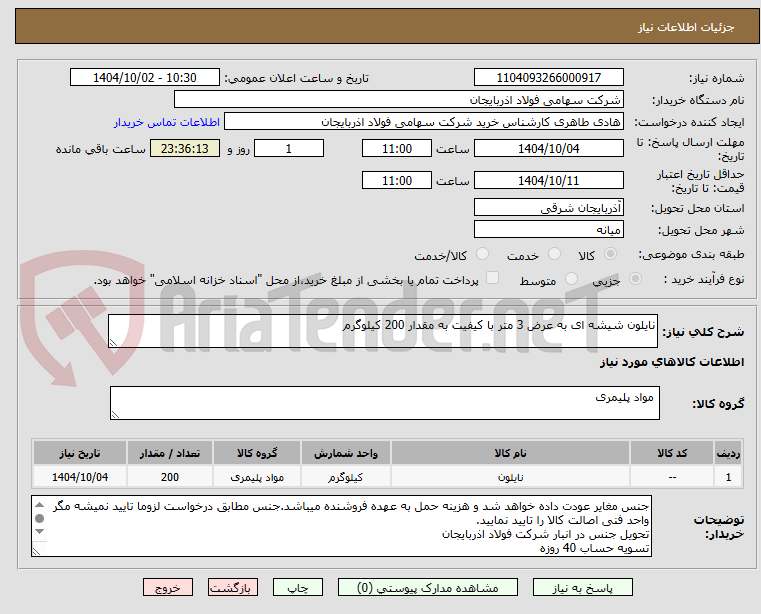Viewport: 761px width, 614px height.
Task: Click the گروه کالا text area
Action: tap(385, 403)
